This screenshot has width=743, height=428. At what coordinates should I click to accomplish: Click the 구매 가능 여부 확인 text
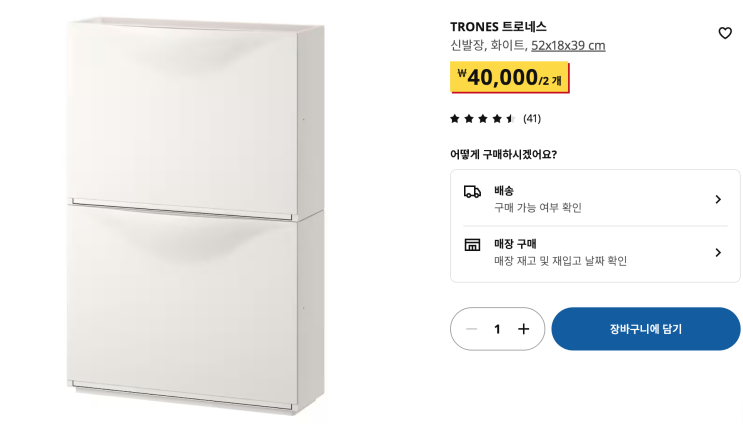pyautogui.click(x=538, y=208)
